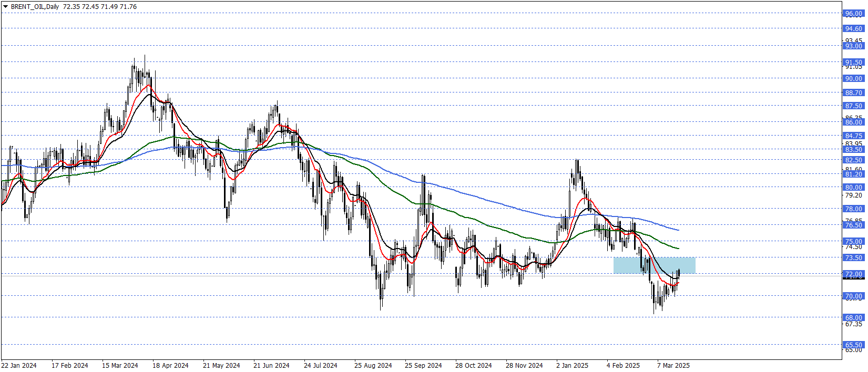This screenshot has height=372, width=868.
Task: Click the 91.50 price level label
Action: (854, 63)
